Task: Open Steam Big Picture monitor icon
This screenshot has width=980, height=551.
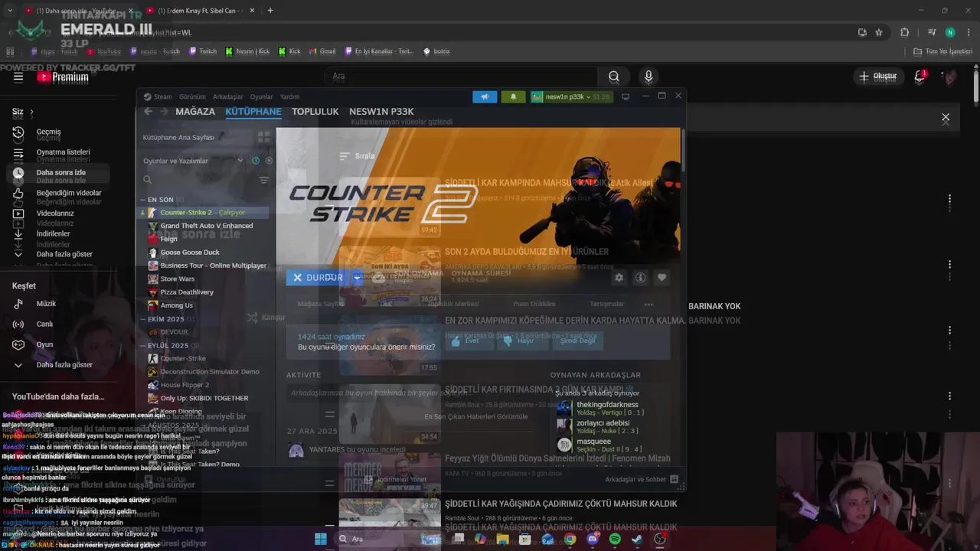Action: point(626,96)
